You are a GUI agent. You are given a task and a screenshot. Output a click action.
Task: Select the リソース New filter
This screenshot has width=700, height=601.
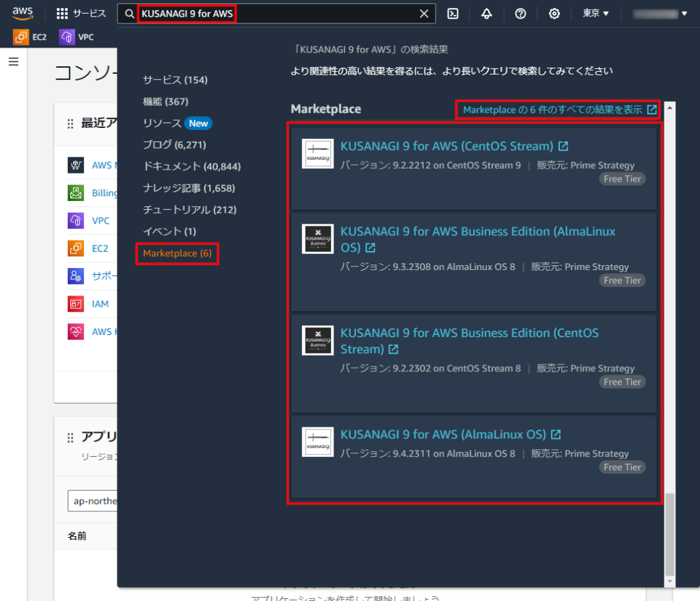(177, 123)
